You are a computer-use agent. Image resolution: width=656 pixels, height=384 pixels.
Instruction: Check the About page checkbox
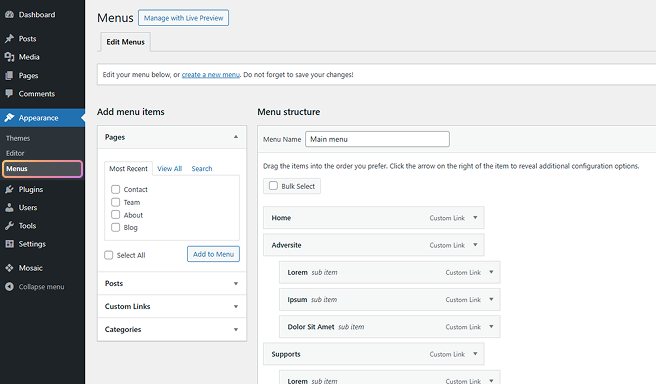[x=115, y=215]
